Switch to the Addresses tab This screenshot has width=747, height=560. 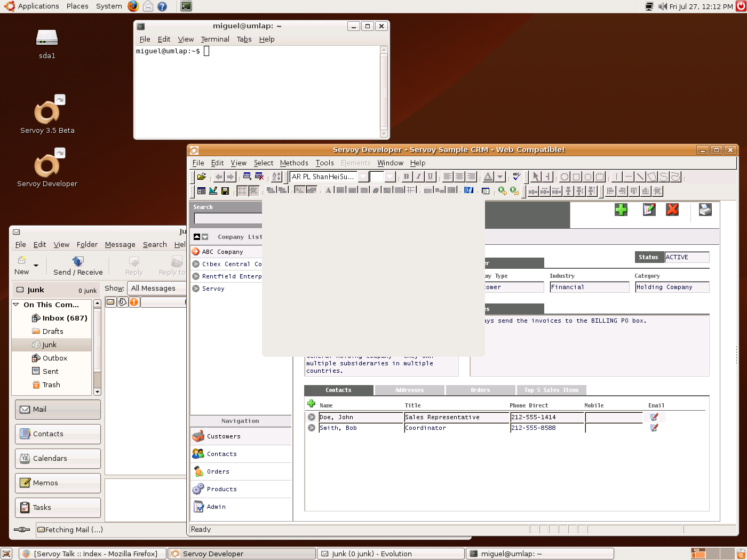(409, 390)
